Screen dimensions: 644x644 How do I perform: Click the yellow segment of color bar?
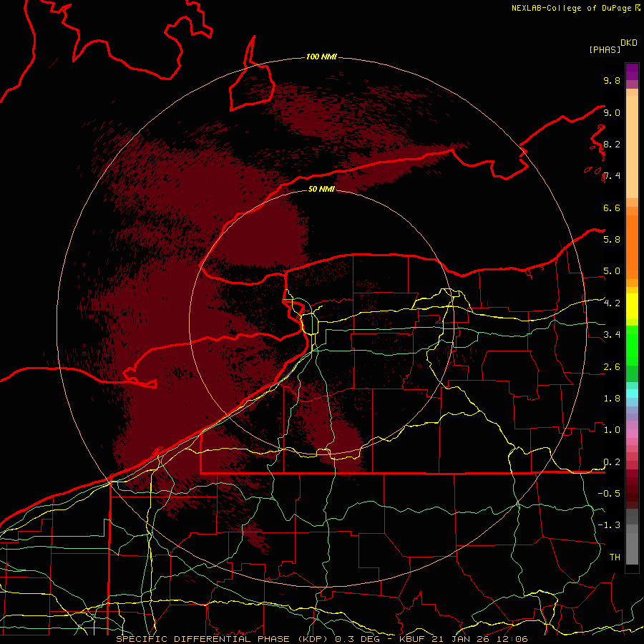click(632, 306)
